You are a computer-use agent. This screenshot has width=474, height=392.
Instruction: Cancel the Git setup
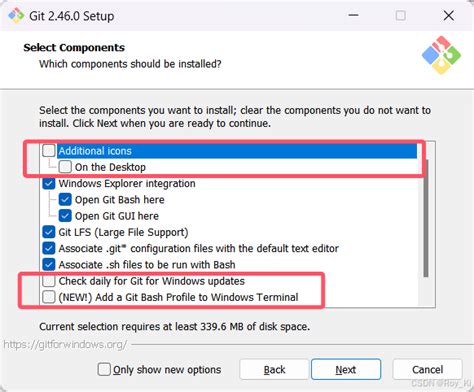tap(427, 369)
